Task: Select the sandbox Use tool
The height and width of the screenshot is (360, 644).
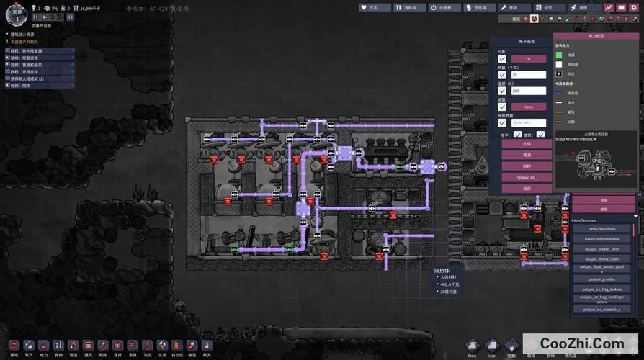Action: click(491, 346)
